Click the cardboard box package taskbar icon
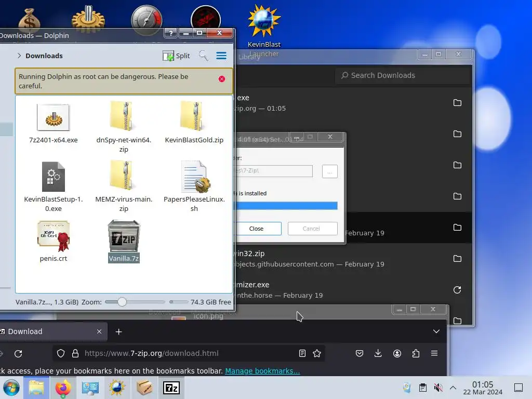The height and width of the screenshot is (399, 532). point(144,388)
